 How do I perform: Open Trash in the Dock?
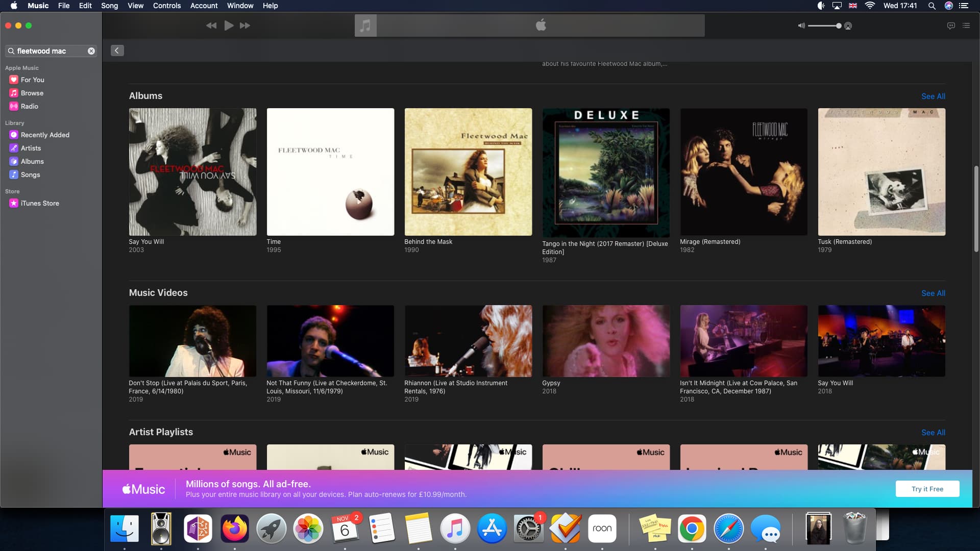(855, 528)
